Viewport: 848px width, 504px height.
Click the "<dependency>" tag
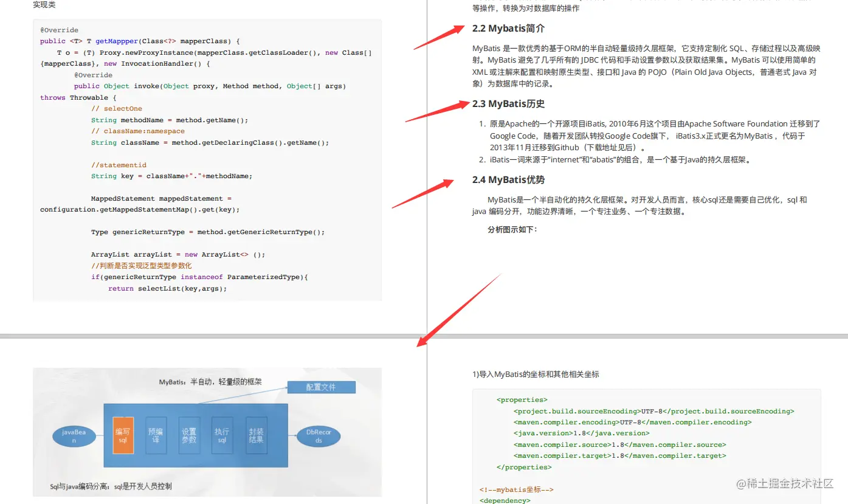click(x=505, y=500)
